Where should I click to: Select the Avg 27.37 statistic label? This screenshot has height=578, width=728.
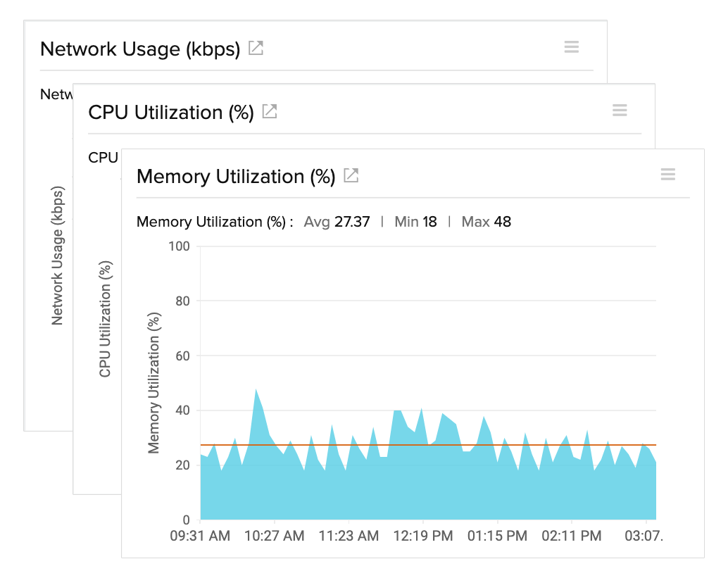coord(337,221)
